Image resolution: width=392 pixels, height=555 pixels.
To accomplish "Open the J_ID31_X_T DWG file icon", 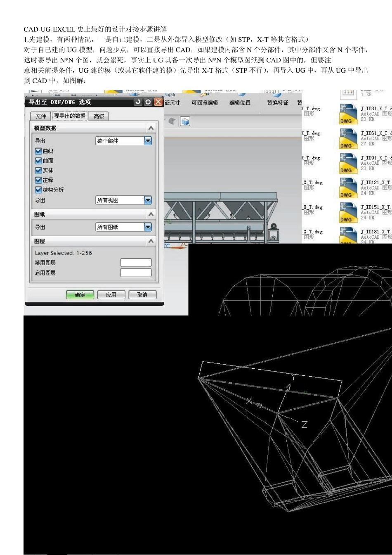I will pyautogui.click(x=348, y=114).
